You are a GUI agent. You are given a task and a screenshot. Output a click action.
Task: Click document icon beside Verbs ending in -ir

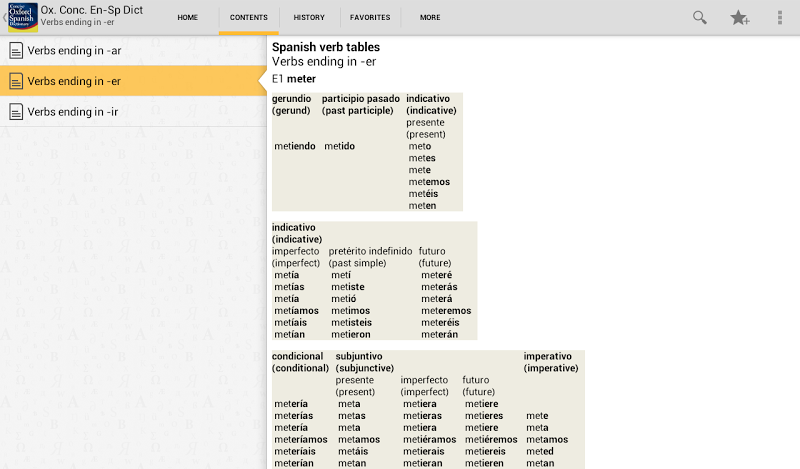[16, 112]
